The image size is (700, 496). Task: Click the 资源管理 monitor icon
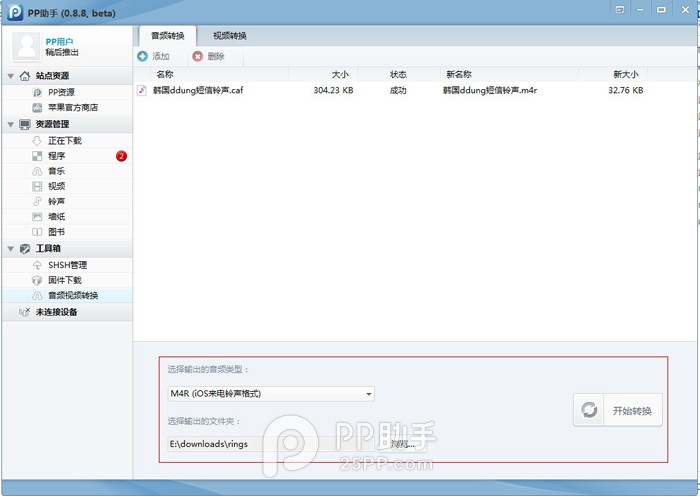coord(25,125)
